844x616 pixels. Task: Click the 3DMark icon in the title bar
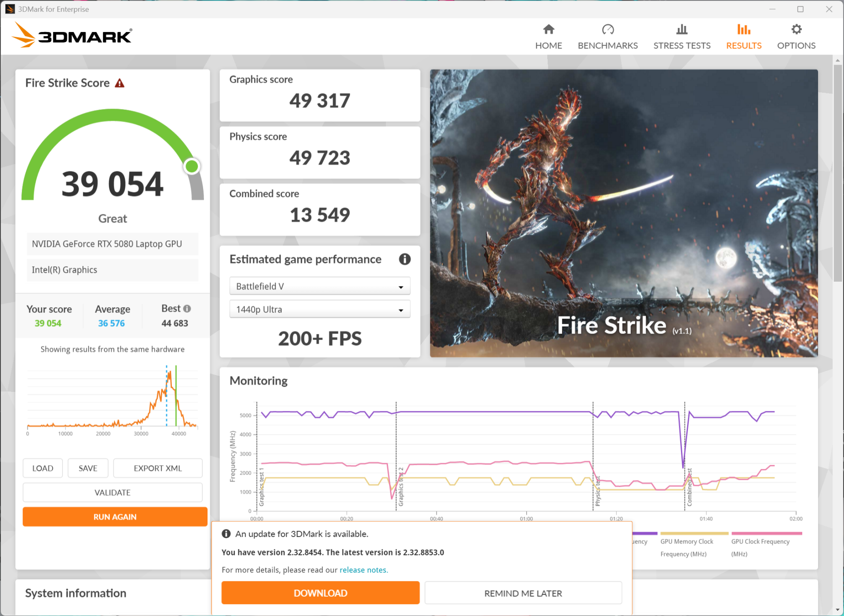tap(9, 9)
